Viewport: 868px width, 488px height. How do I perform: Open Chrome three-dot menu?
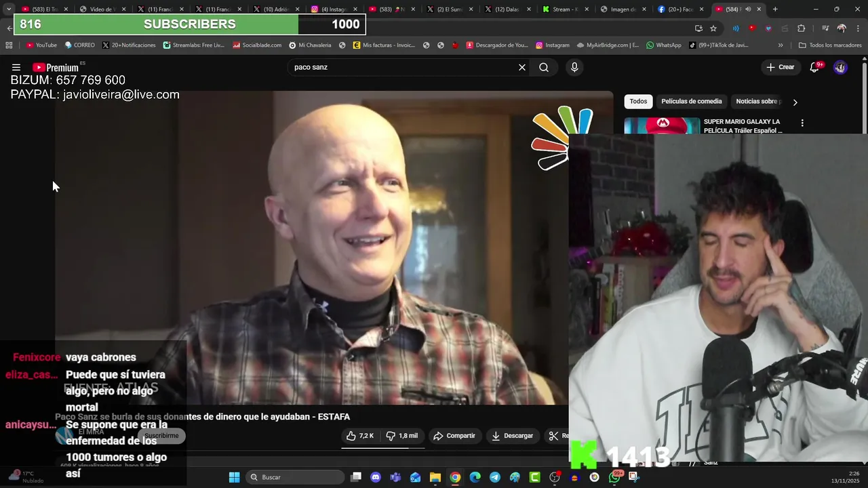point(858,28)
